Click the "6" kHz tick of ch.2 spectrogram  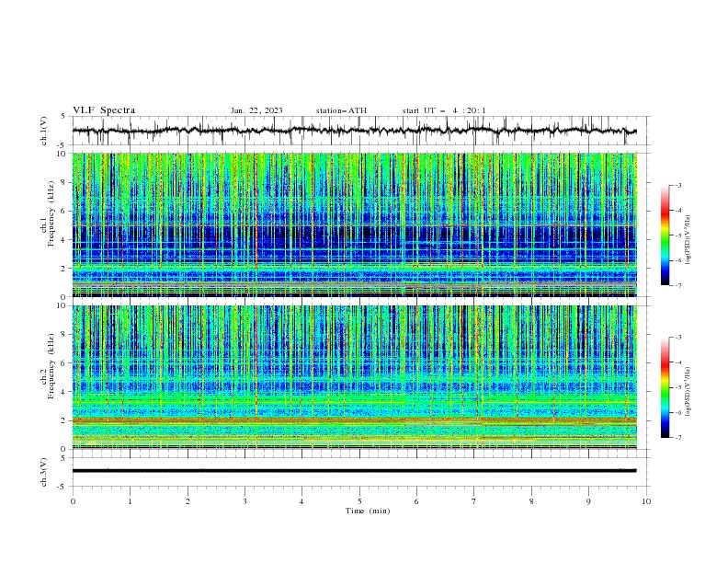(64, 363)
